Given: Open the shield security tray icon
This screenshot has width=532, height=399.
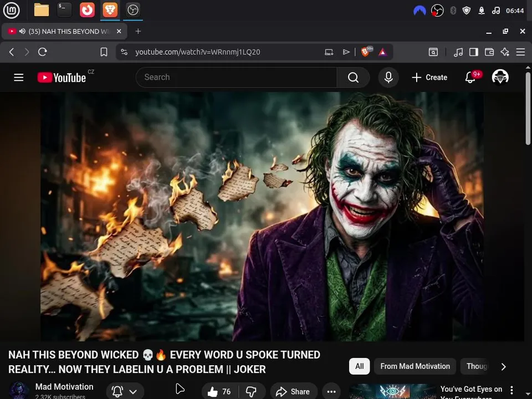Looking at the screenshot, I should click(467, 11).
